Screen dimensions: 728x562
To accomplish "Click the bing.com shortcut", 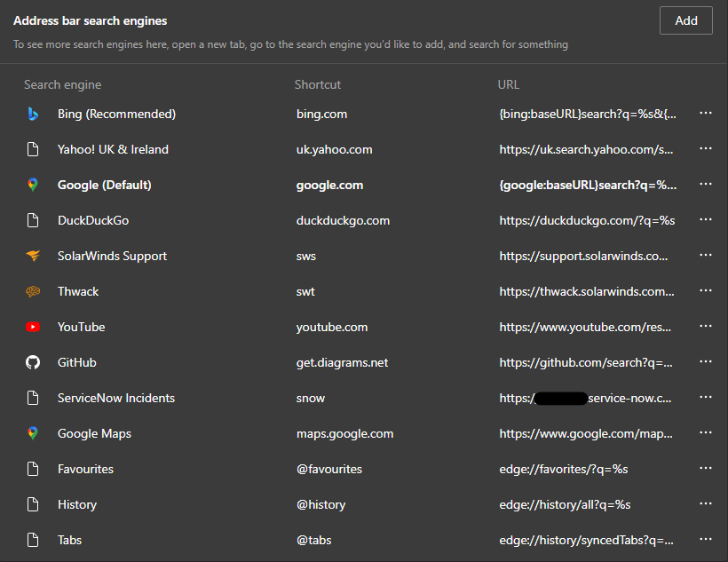I will (321, 115).
